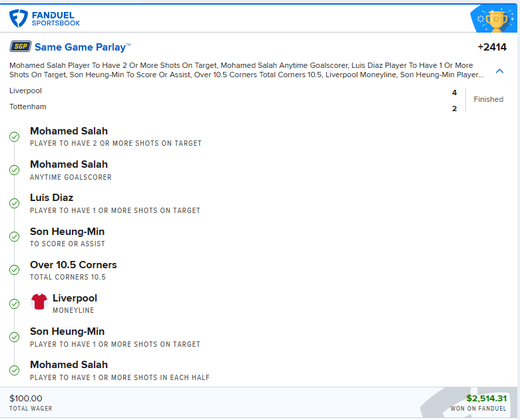Select Tottenham team name in scoreboard
This screenshot has width=520, height=420.
pos(28,106)
